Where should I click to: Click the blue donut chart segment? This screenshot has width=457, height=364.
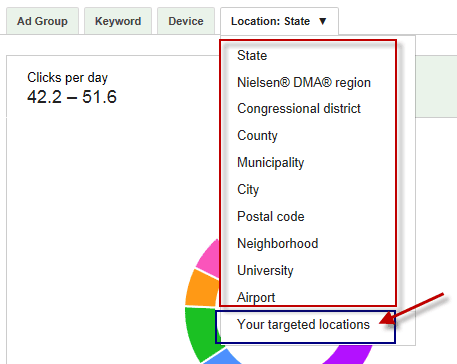coord(222,357)
